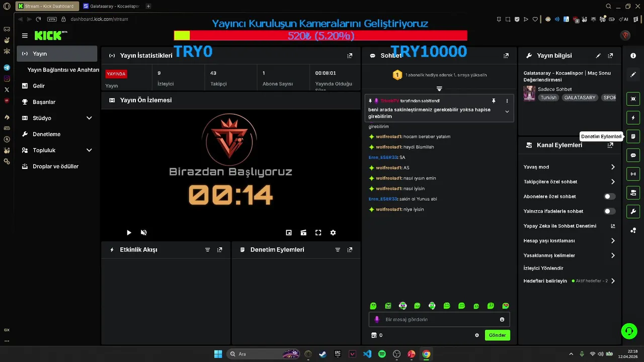Expand the Topluluk sidebar section

pos(89,150)
